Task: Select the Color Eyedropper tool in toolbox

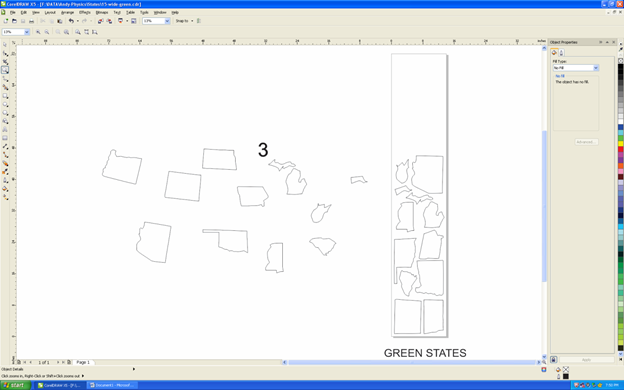Action: 5,172
